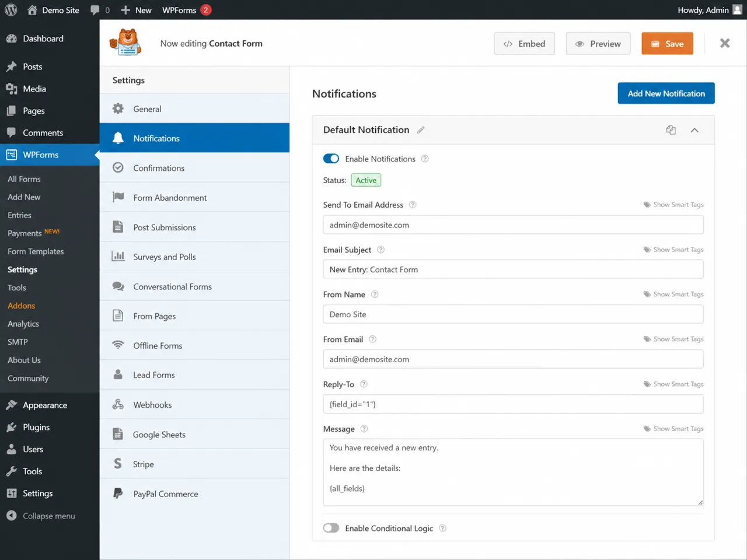Click Send To Email Address input
This screenshot has width=747, height=560.
513,225
